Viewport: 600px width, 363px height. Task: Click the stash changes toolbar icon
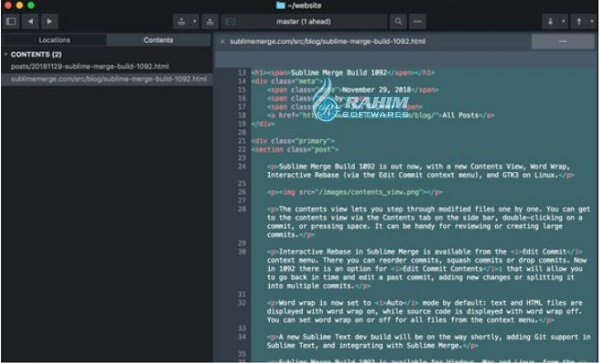pyautogui.click(x=182, y=22)
